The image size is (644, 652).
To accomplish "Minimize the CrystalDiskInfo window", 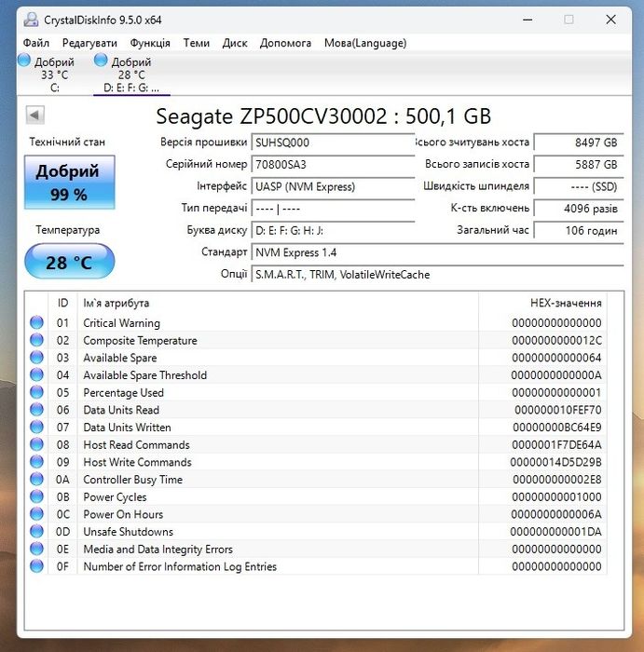I will (528, 20).
